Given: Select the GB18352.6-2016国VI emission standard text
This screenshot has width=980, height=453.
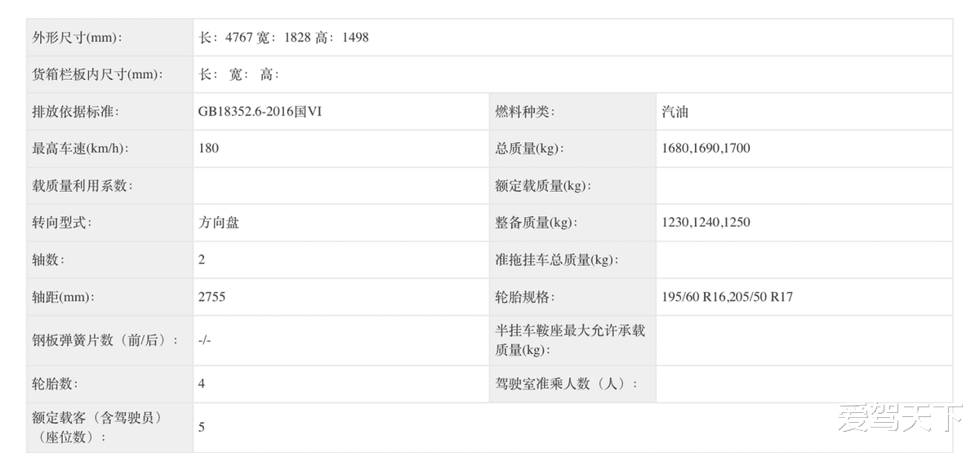Looking at the screenshot, I should pyautogui.click(x=260, y=112).
